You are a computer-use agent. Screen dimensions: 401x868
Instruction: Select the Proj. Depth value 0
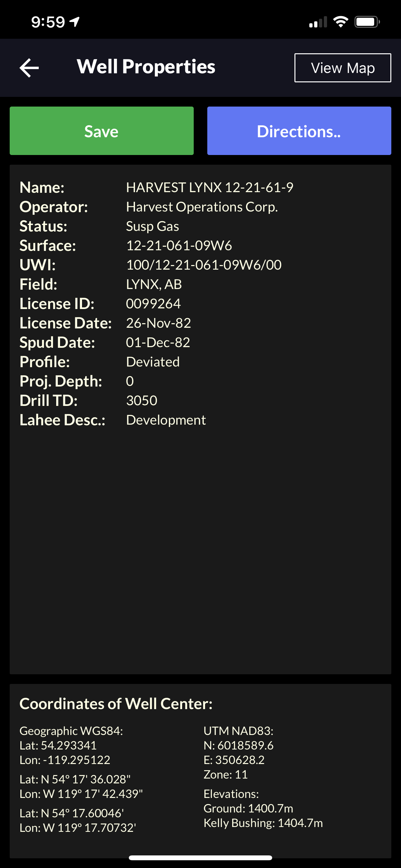(x=130, y=381)
